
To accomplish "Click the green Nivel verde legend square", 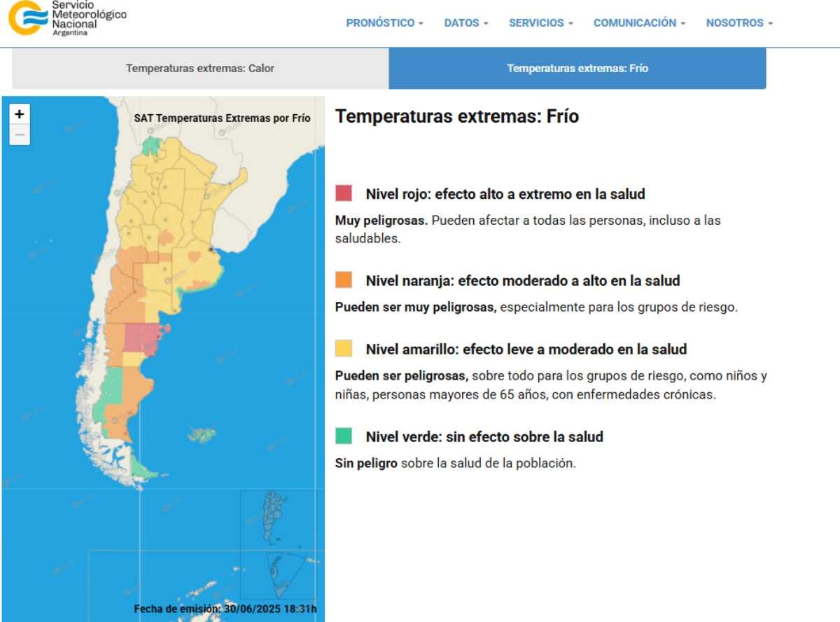I will click(344, 436).
